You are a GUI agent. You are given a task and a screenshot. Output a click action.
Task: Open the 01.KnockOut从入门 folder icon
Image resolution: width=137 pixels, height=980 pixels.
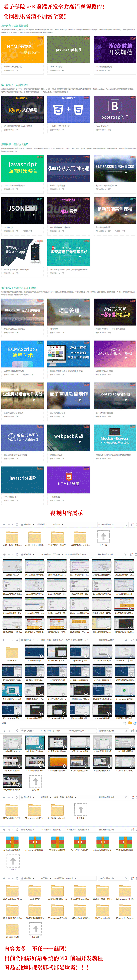pyautogui.click(x=12, y=891)
